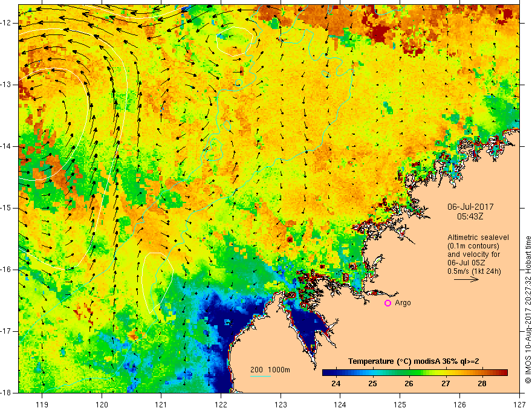
Task: Click the colorbar label "25"
Action: [372, 384]
